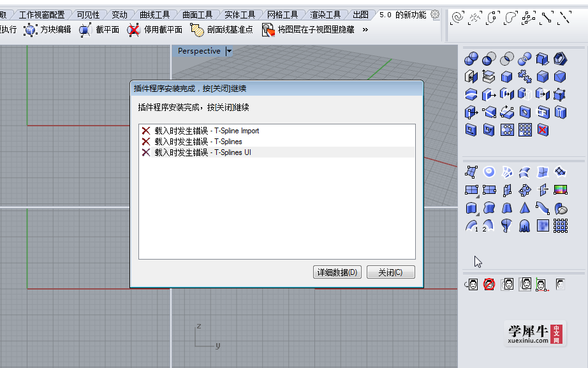
Task: Click the Surface from corner points icon
Action: pos(471,172)
